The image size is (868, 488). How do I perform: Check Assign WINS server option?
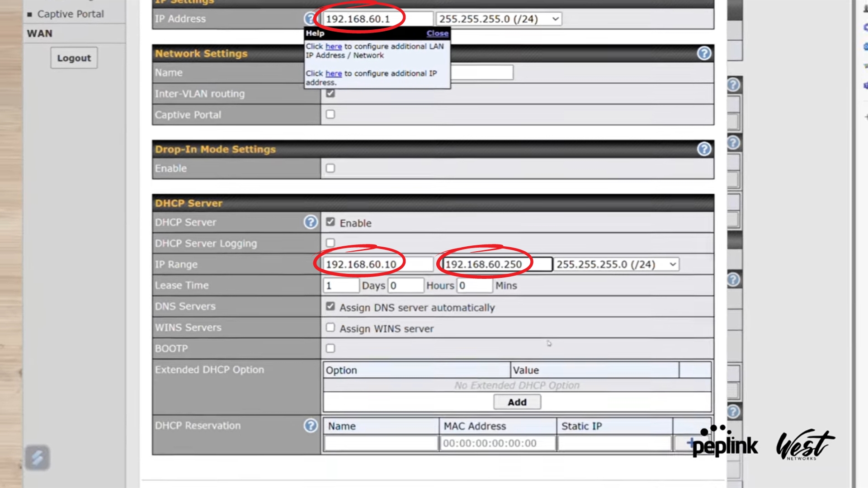pyautogui.click(x=330, y=328)
